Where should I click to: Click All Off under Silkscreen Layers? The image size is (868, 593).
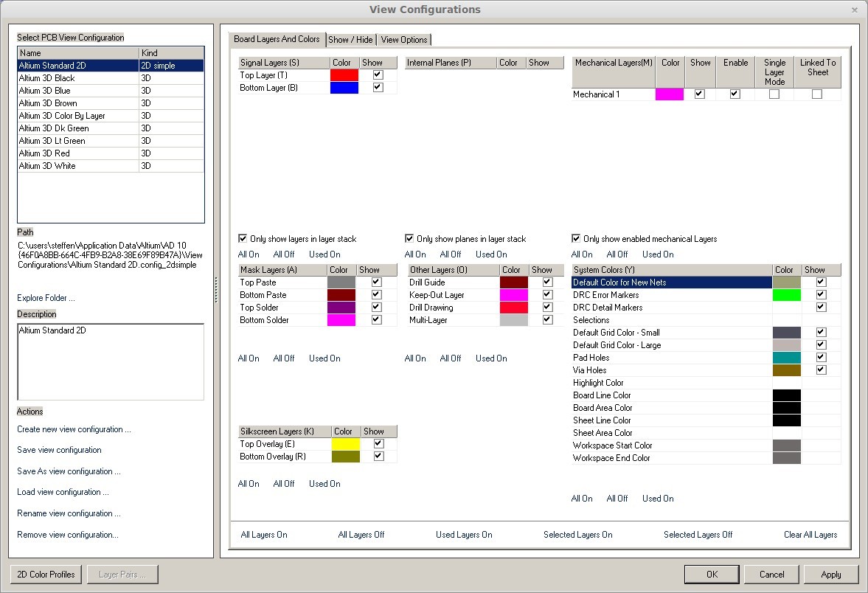point(284,483)
